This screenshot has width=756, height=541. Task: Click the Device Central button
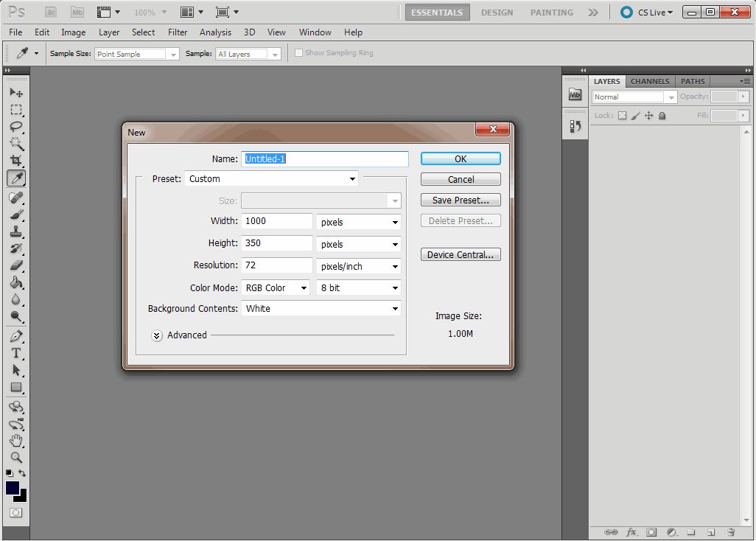(x=461, y=254)
